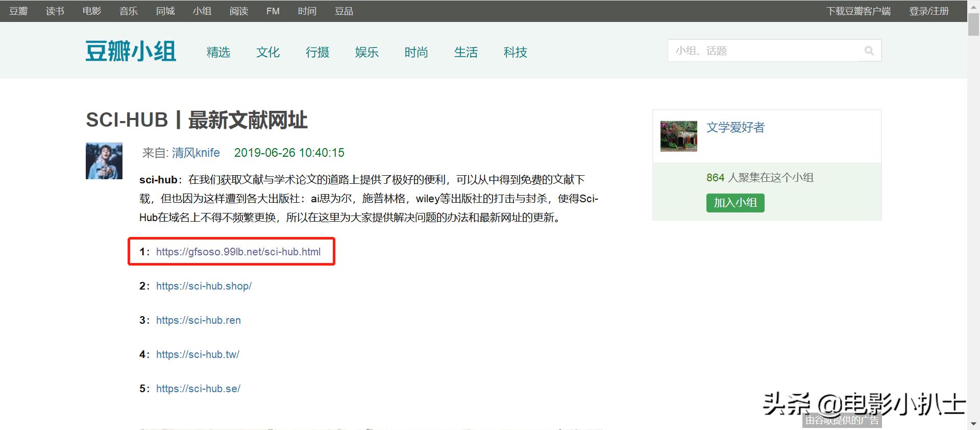Image resolution: width=980 pixels, height=430 pixels.
Task: Open the https://sci-hub.ren link
Action: [x=199, y=320]
